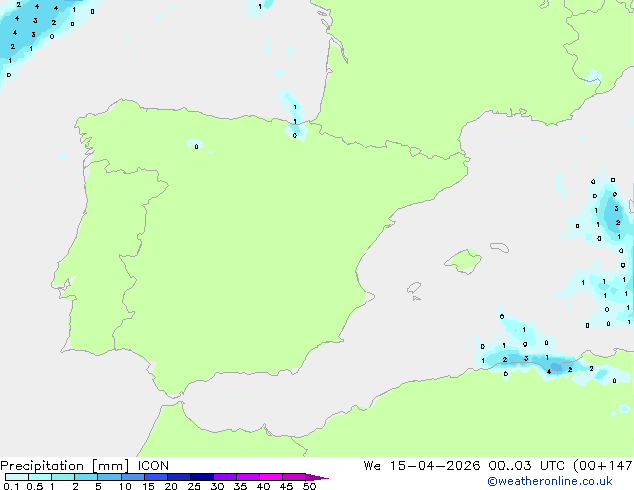Click the "ICON" model name label

(153, 466)
